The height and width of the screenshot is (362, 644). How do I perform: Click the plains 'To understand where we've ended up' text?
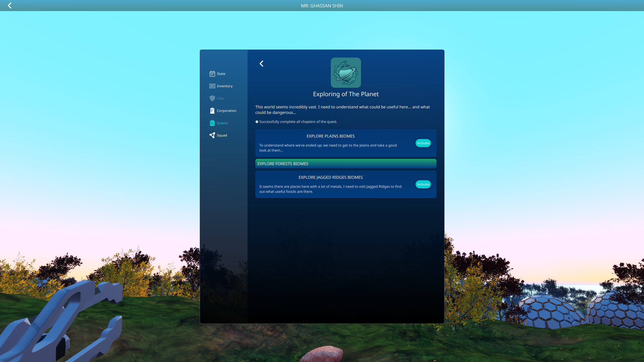point(328,148)
